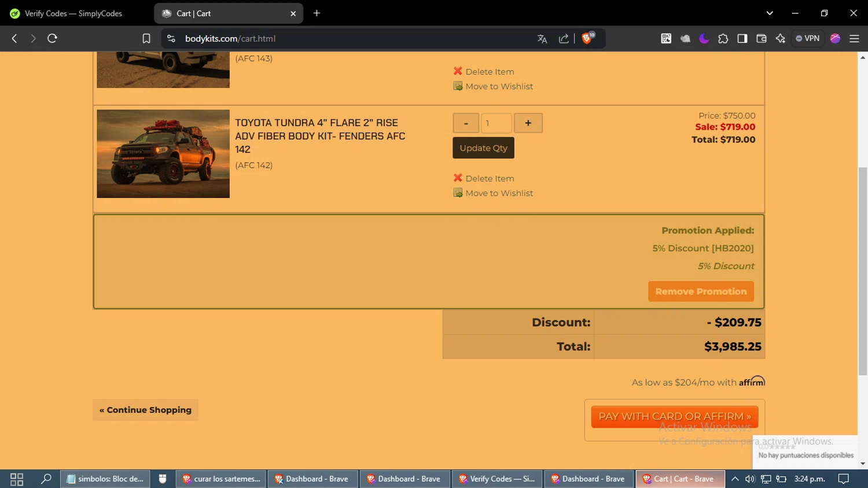
Task: Open simbolos Bloc de notas taskbar item
Action: pos(105,479)
